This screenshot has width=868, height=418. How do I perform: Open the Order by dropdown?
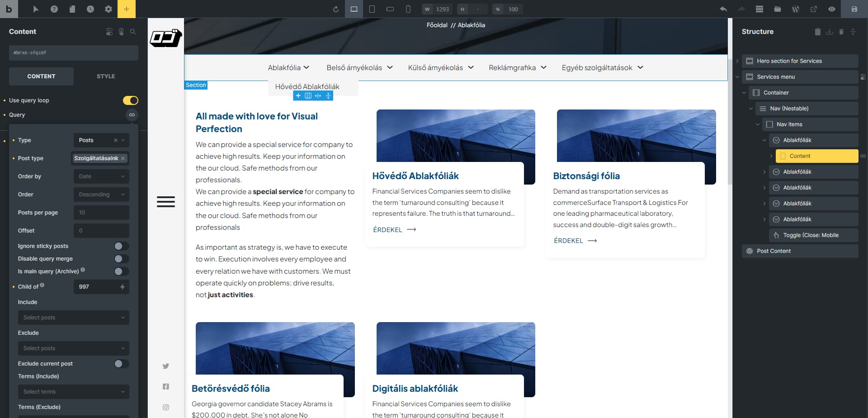(x=101, y=176)
